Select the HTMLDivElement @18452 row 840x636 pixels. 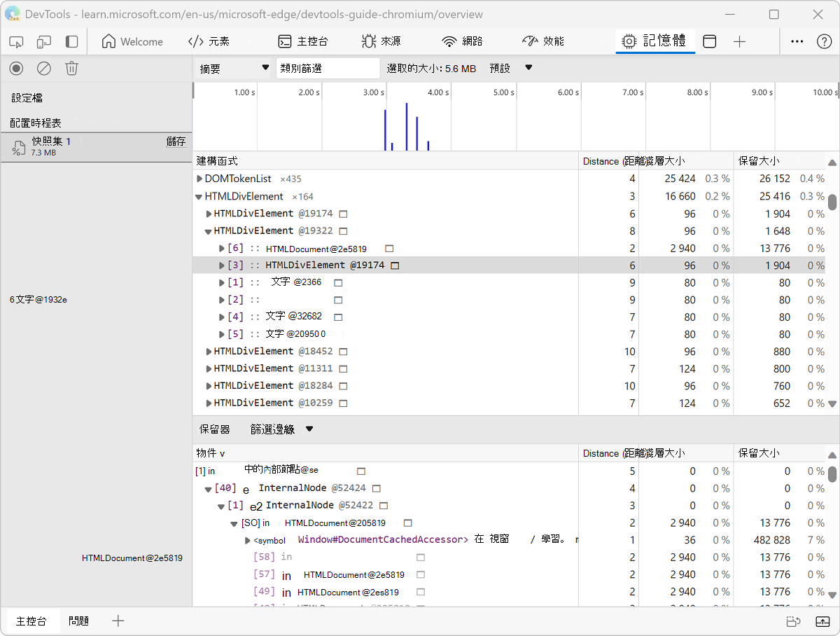[510, 352]
